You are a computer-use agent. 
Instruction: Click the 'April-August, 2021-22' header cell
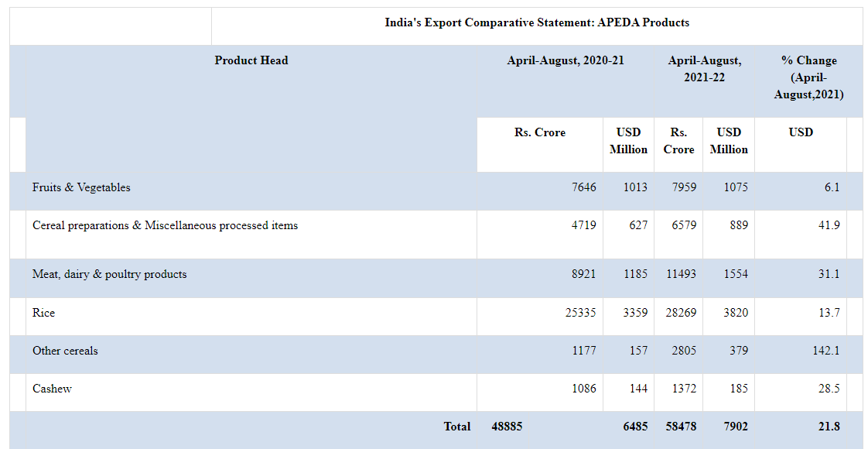coord(704,69)
